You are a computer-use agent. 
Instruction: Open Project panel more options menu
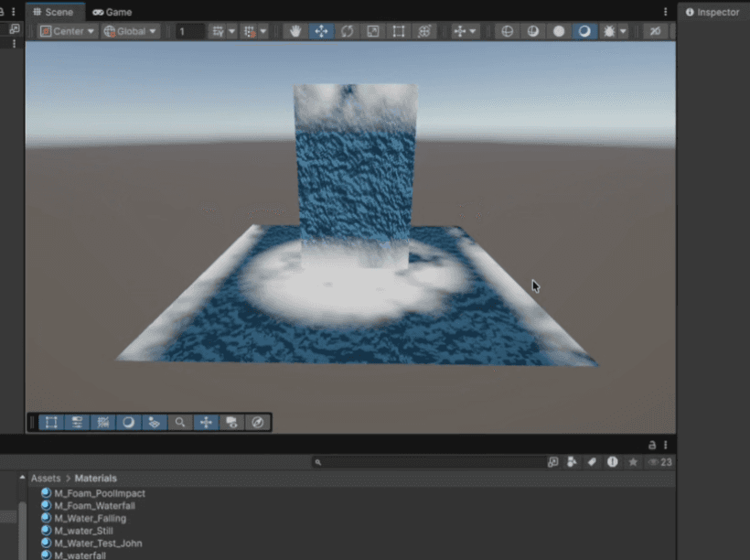[x=665, y=445]
